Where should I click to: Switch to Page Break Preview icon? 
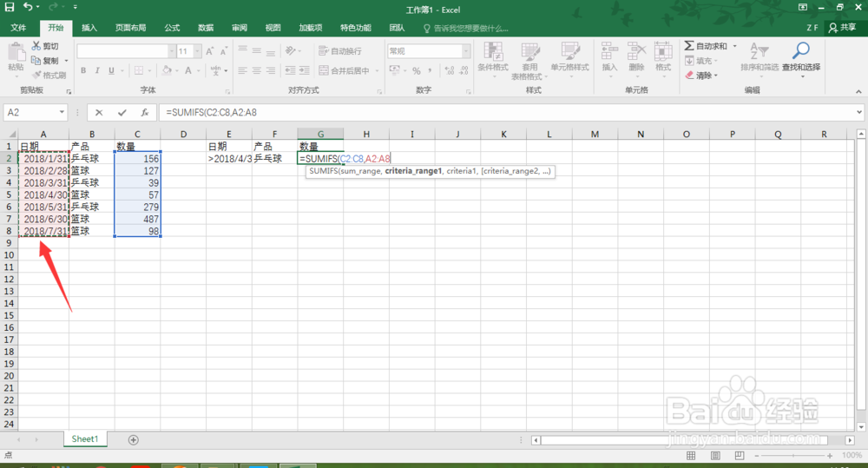[x=740, y=455]
